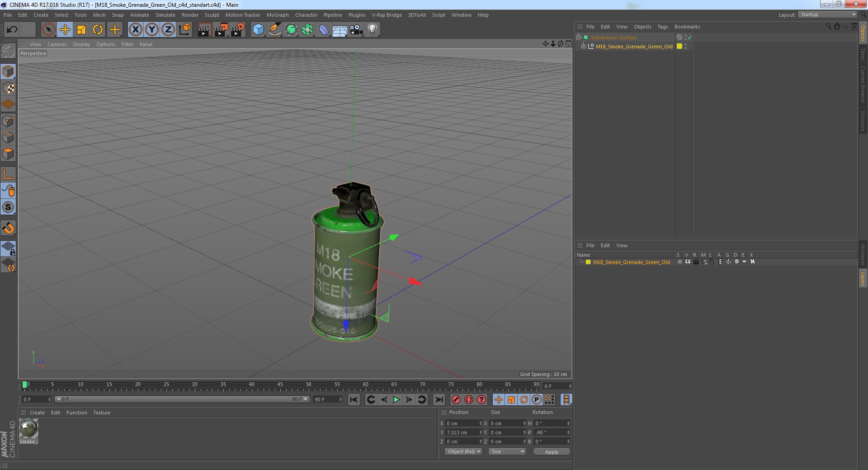This screenshot has width=868, height=470.
Task: Open the Simulate menu
Action: tap(165, 15)
